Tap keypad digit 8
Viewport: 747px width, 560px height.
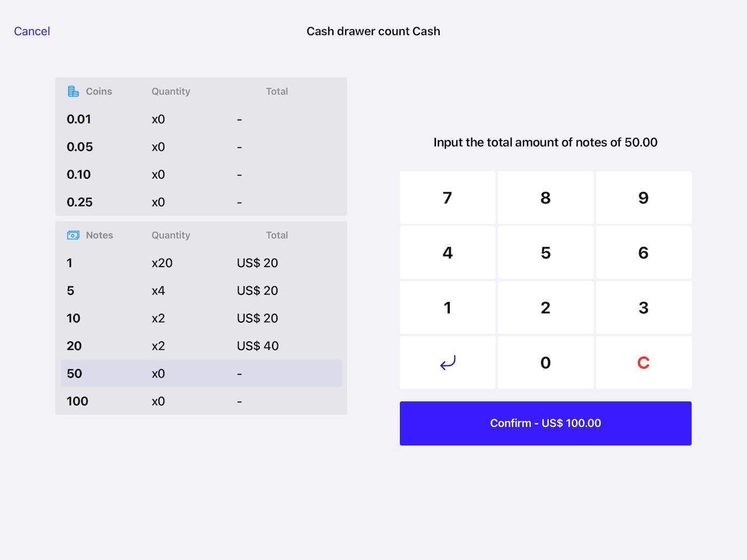tap(545, 198)
